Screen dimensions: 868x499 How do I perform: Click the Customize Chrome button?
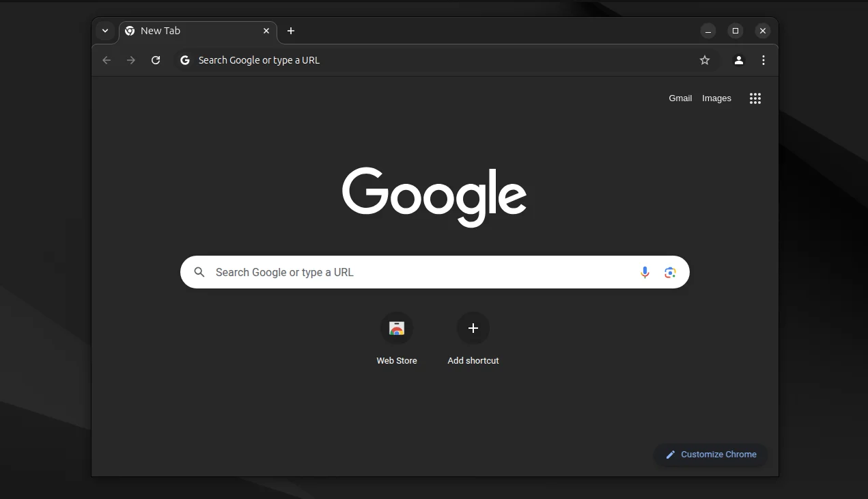coord(711,455)
